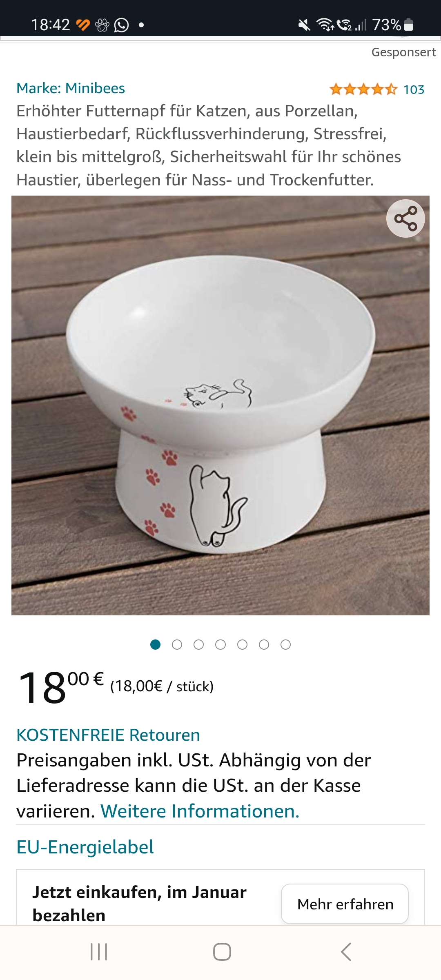Select the last image carousel dot
Image resolution: width=441 pixels, height=980 pixels.
[x=285, y=644]
